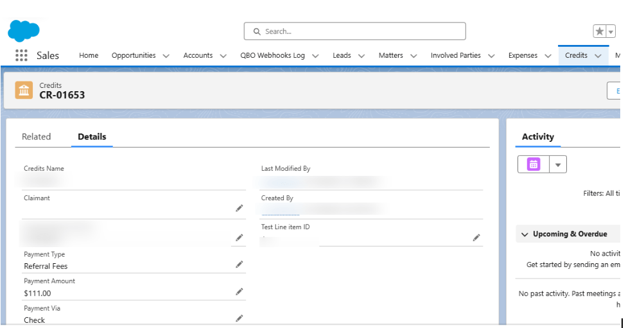
Task: Expand the Credits tab chevron
Action: 598,56
